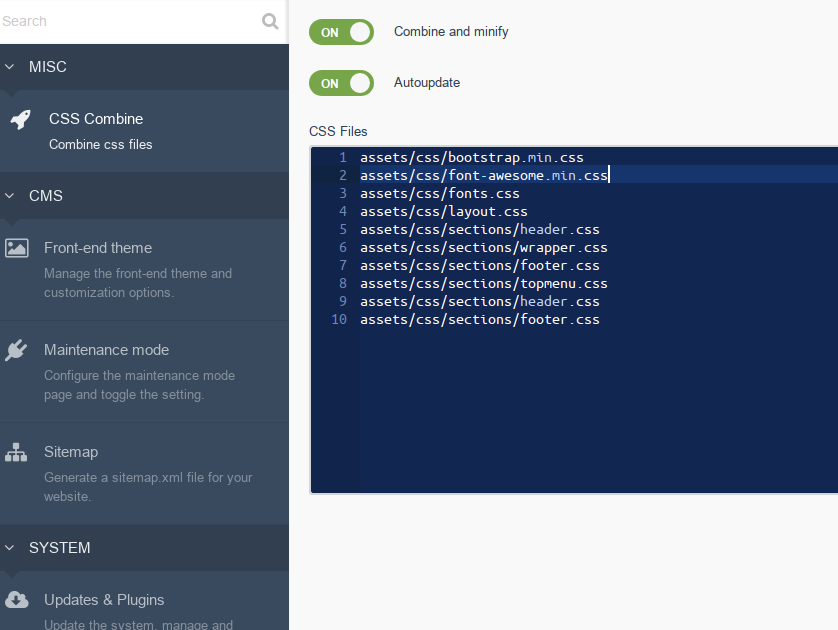Collapse the CMS section chevron
The height and width of the screenshot is (630, 838).
9,196
